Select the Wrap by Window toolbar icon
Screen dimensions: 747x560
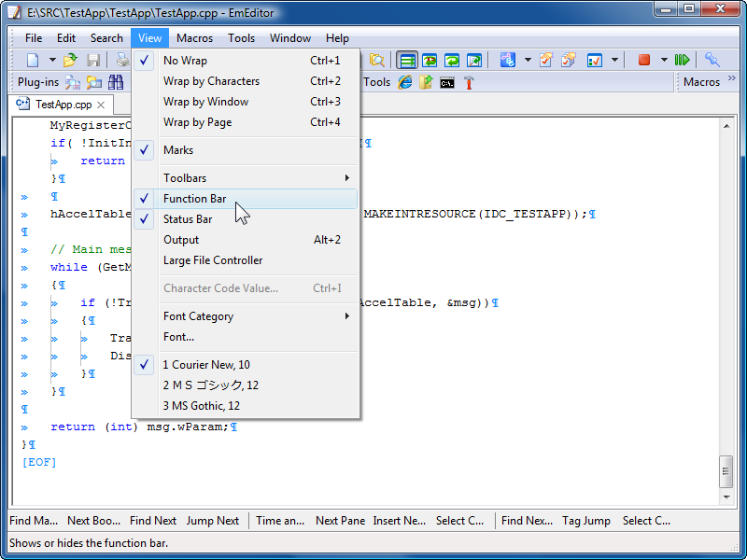point(452,61)
